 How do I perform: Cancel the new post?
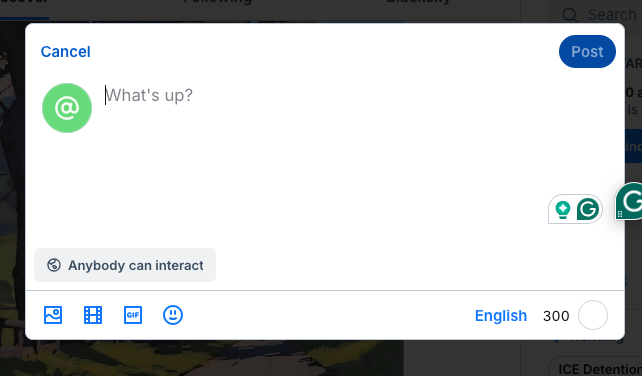coord(66,52)
